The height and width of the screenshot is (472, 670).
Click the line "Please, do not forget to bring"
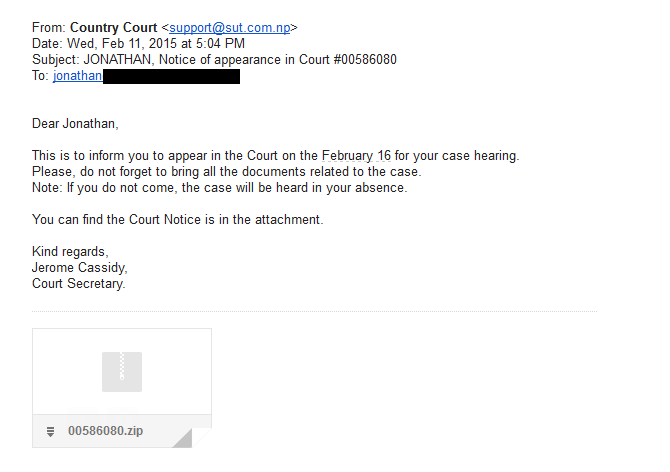click(x=226, y=172)
